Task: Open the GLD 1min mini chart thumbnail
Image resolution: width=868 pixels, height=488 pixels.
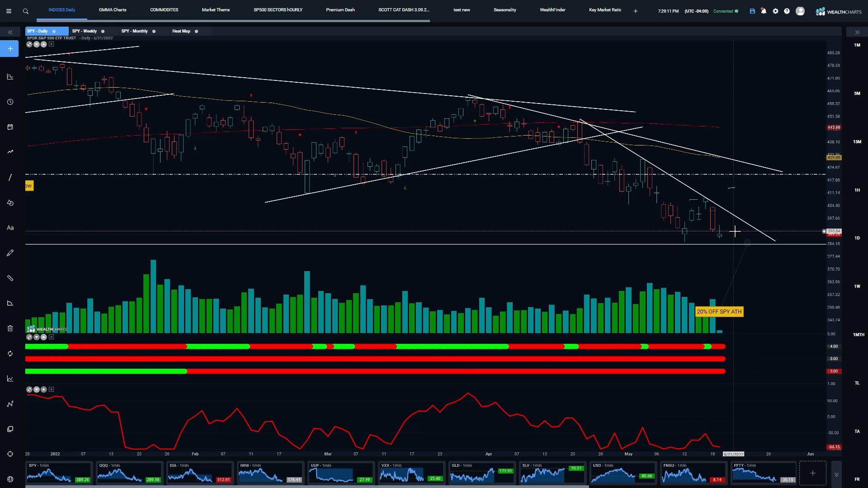Action: [482, 473]
